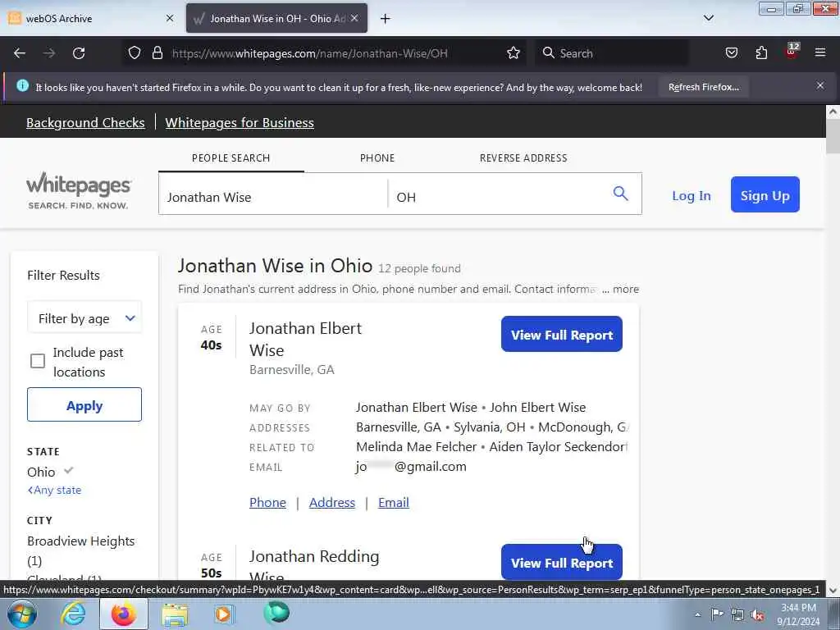Click the Log In link

(x=692, y=195)
